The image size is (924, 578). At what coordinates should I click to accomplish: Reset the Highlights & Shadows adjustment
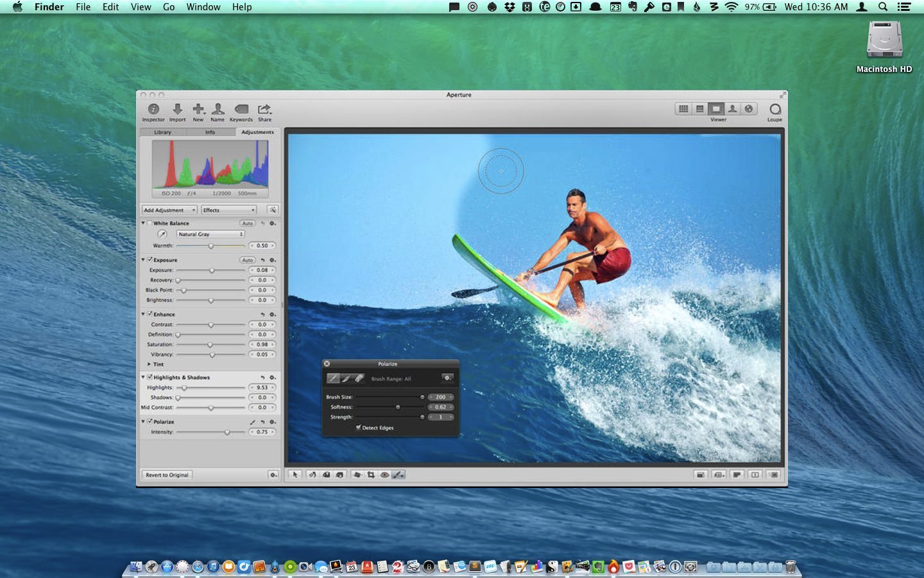click(262, 378)
